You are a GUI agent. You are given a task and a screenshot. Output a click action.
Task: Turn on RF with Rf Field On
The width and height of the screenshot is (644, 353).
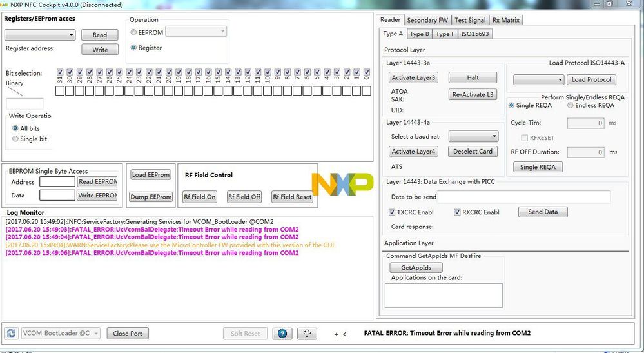[200, 197]
